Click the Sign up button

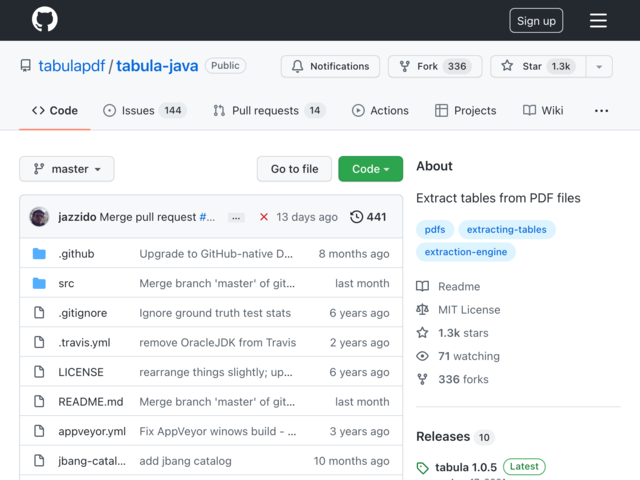tap(536, 20)
